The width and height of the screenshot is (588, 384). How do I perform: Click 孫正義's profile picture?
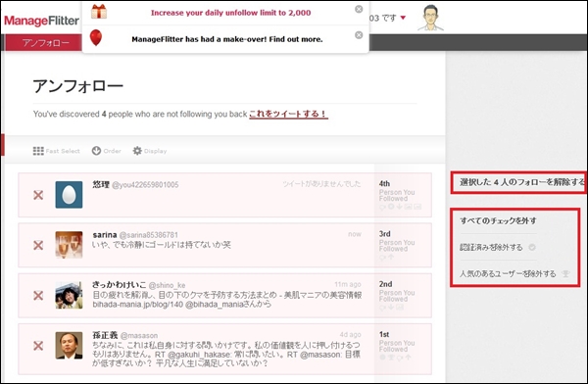[x=69, y=346]
